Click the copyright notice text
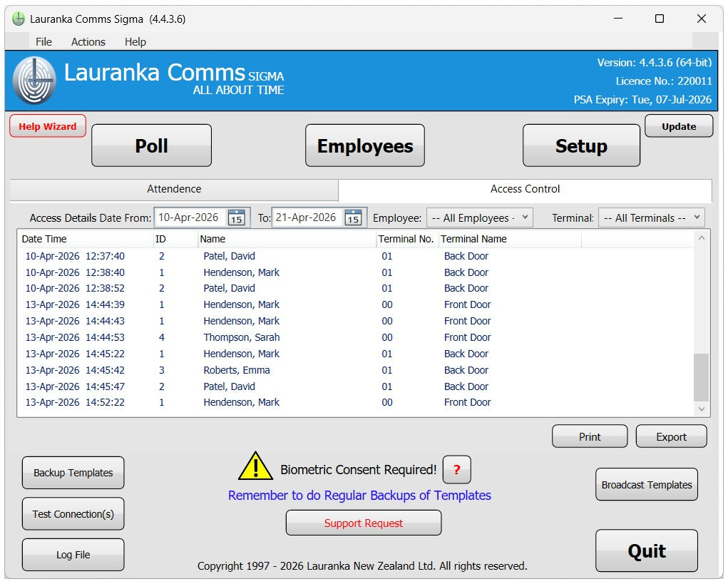 coord(362,566)
